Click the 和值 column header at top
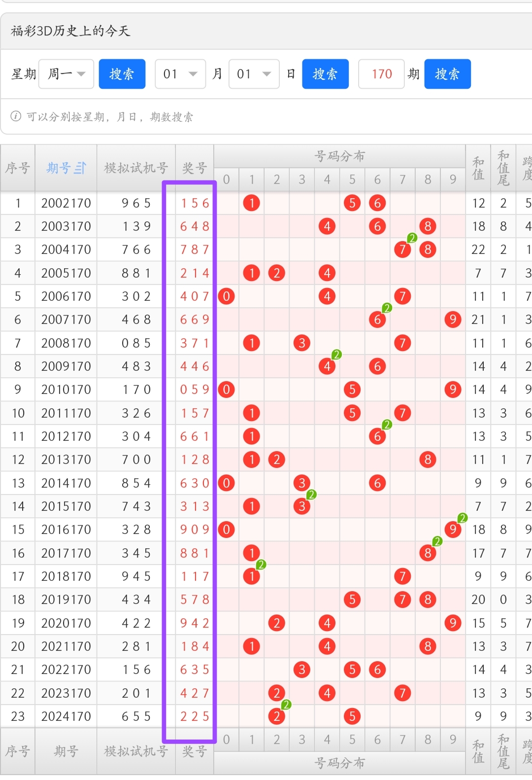Screen dimensions: 532x780 coord(478,168)
